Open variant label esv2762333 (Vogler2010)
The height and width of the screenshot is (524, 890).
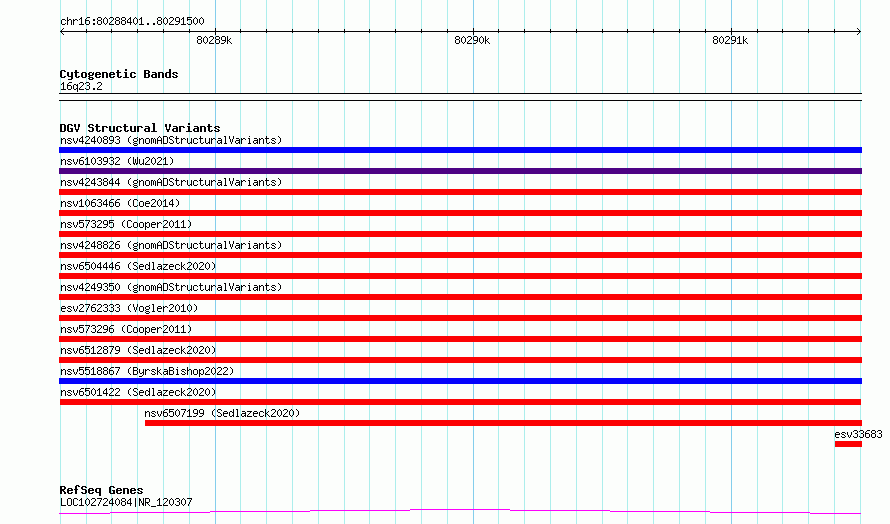click(x=129, y=308)
